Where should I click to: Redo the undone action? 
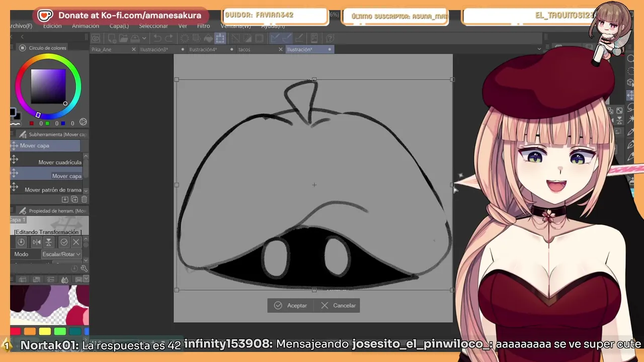(169, 38)
